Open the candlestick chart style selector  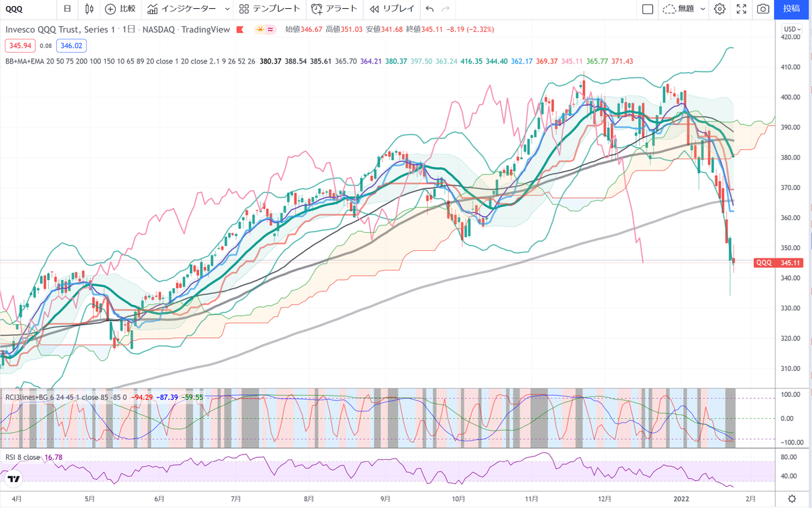pos(89,9)
